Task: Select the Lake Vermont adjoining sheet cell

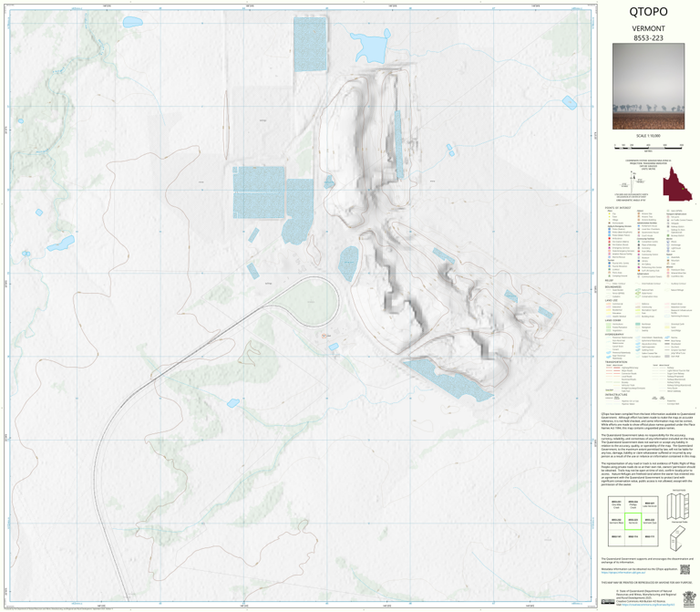Action: 650,504
